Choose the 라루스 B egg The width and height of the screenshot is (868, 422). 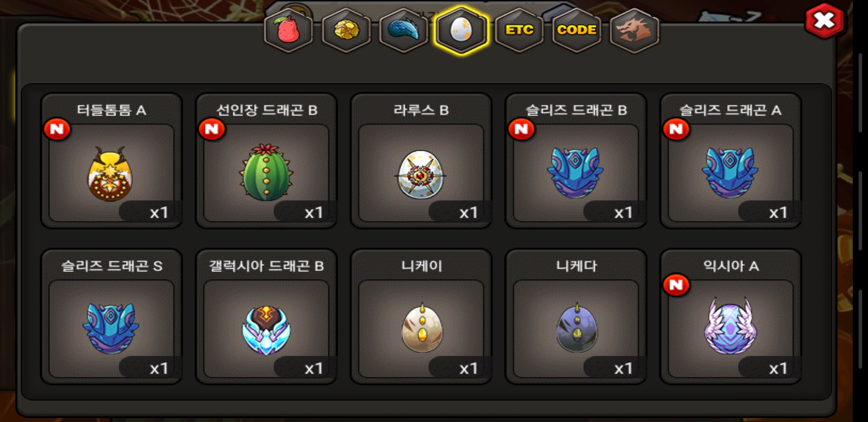pos(421,161)
